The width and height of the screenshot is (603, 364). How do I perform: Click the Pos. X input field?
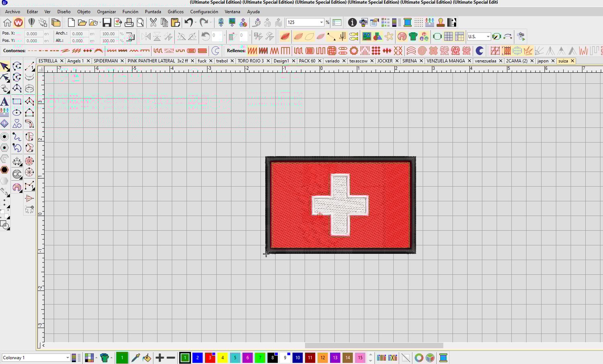(33, 34)
